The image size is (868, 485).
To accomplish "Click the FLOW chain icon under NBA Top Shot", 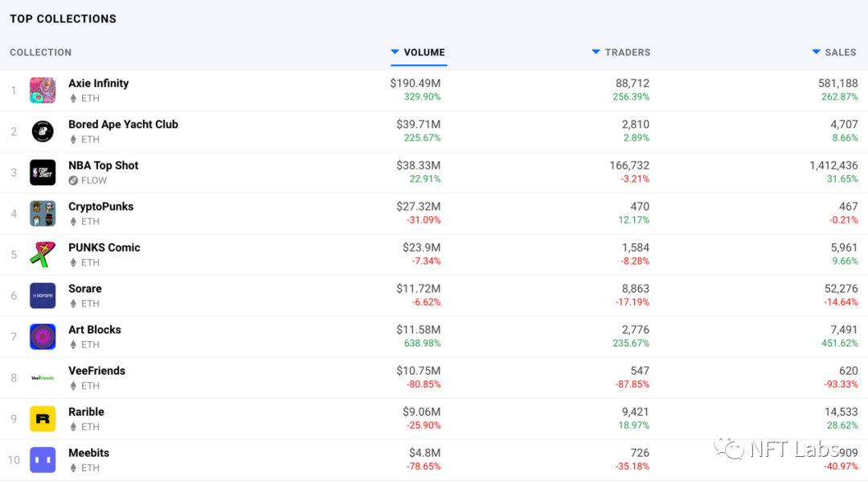I will [73, 181].
